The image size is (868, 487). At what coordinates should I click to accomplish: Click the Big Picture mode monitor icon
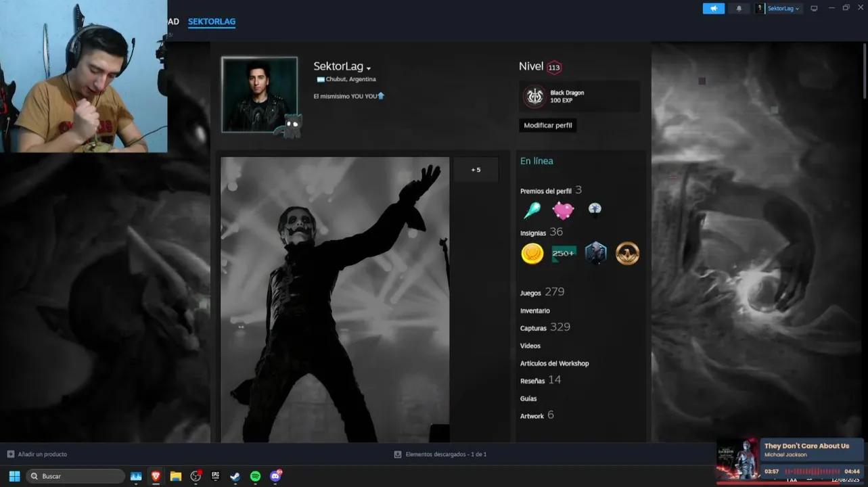(x=814, y=8)
